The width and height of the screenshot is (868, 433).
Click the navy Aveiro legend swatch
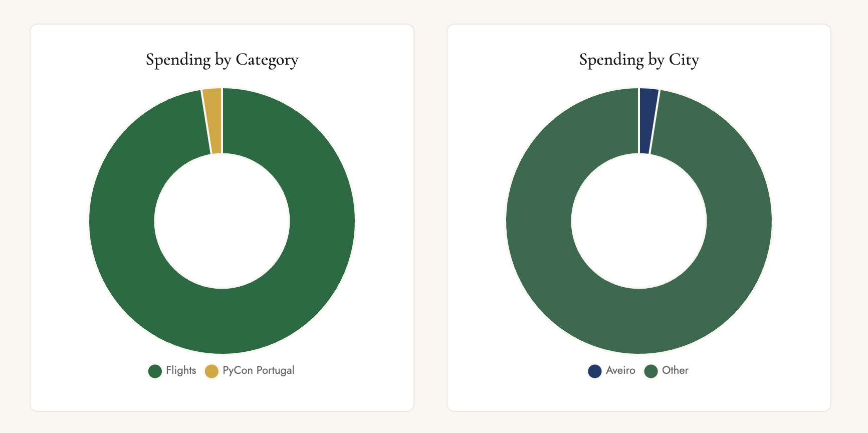[594, 371]
